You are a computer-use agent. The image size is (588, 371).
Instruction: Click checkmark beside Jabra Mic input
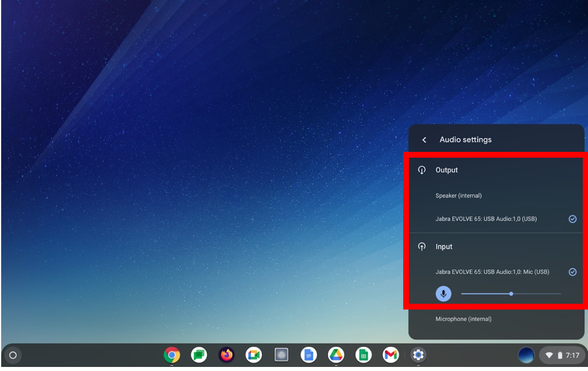tap(572, 272)
